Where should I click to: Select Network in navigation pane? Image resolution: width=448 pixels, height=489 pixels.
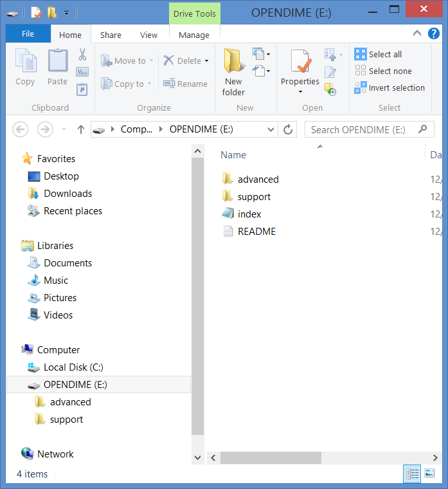coord(48,454)
